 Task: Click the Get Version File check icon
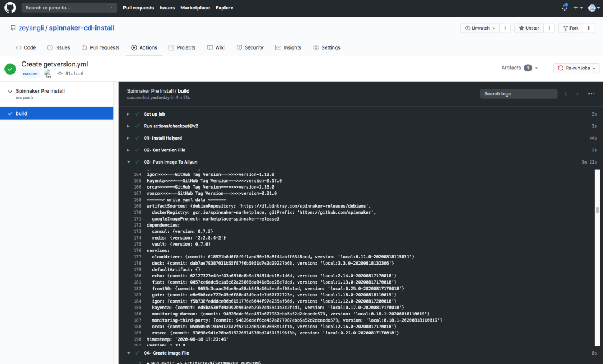coord(137,150)
